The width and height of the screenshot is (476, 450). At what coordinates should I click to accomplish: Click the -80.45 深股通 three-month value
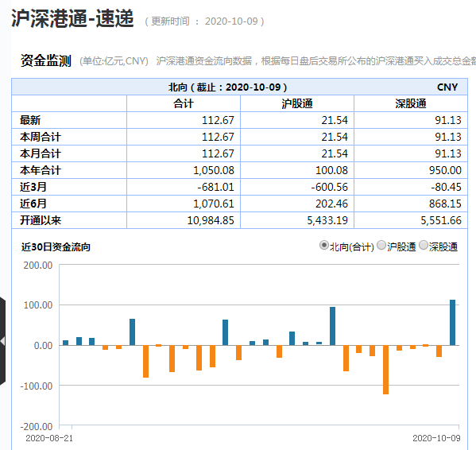point(446,187)
